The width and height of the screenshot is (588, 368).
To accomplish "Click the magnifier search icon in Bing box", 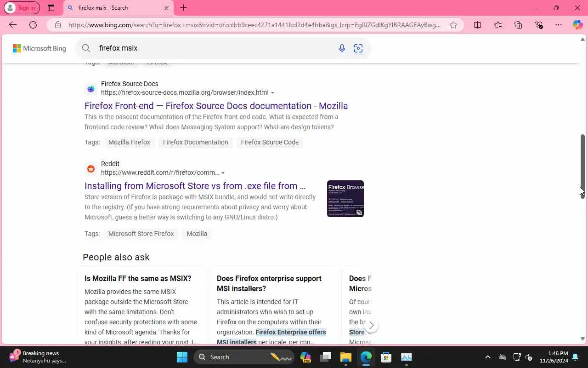I will point(86,48).
